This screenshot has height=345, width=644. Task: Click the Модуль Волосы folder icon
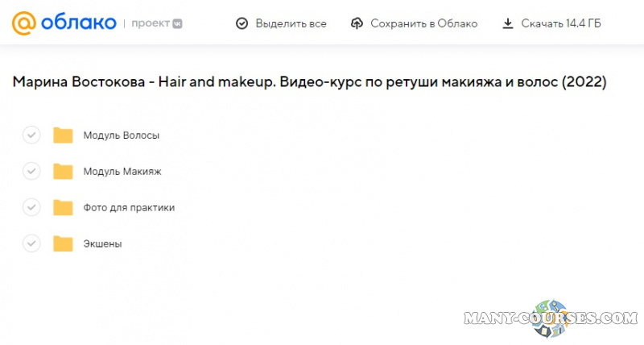63,135
